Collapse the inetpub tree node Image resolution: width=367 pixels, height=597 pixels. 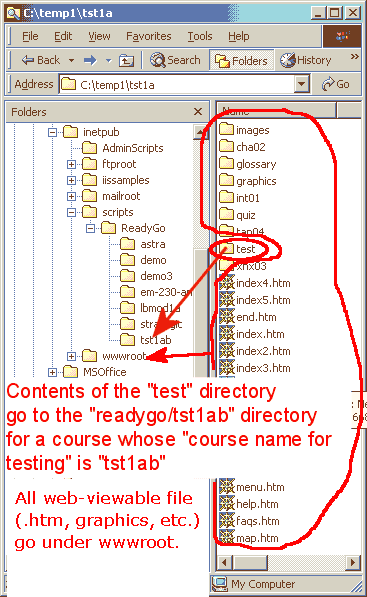[52, 132]
